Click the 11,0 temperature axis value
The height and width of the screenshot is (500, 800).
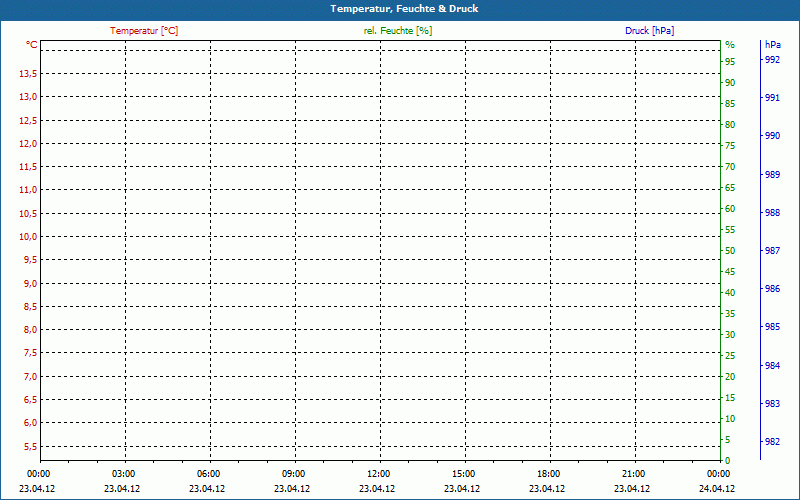[28, 190]
